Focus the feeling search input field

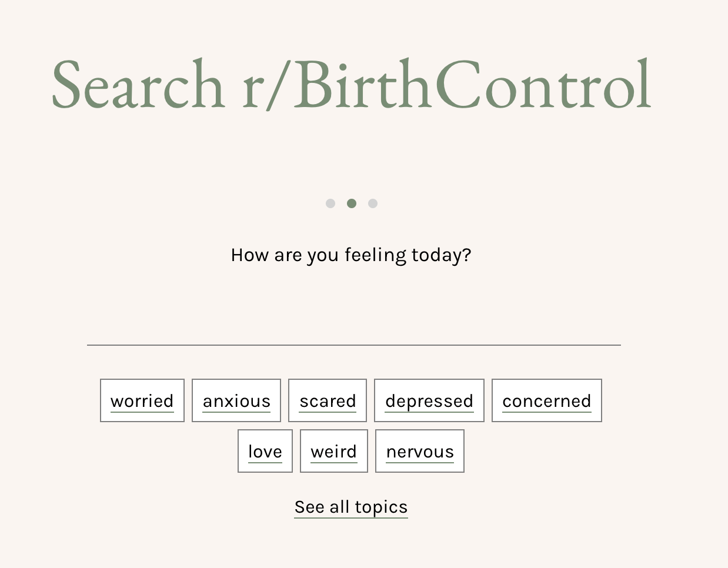point(353,323)
